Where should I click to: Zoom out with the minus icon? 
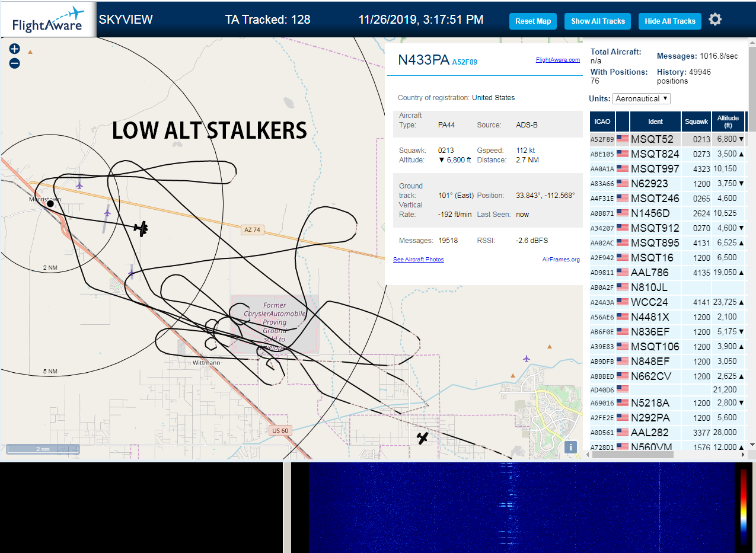tap(15, 63)
